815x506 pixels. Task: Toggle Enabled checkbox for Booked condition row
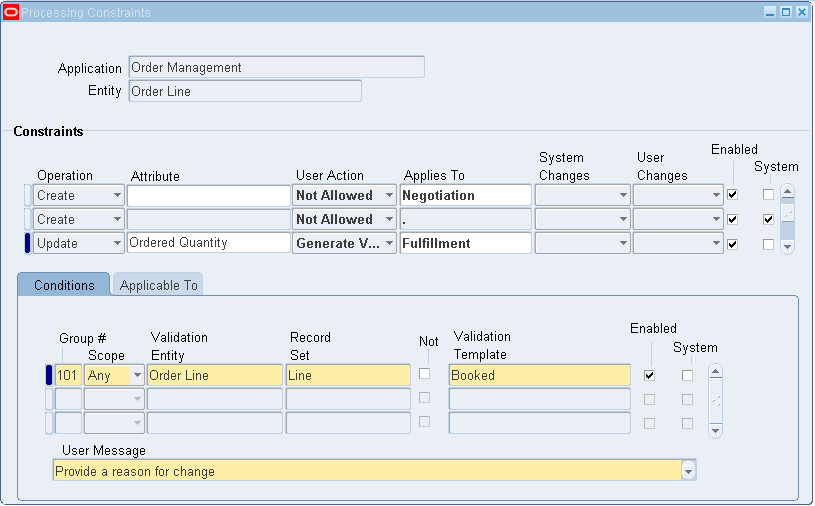(x=649, y=375)
